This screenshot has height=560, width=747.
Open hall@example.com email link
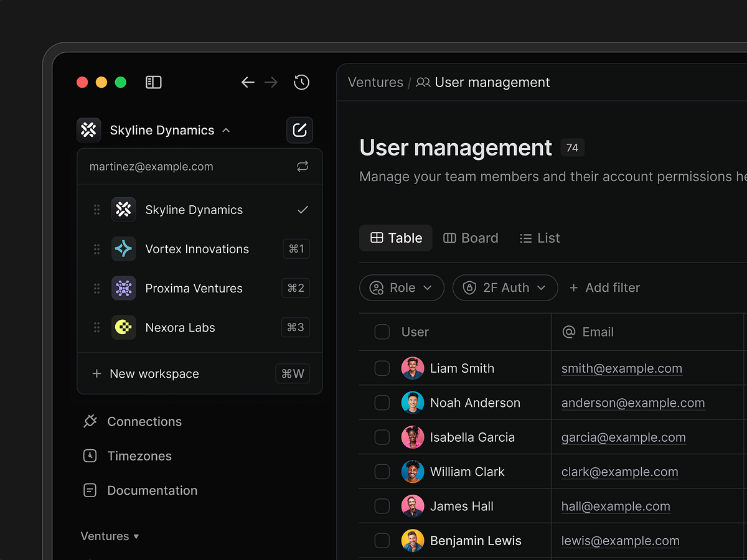pos(616,506)
